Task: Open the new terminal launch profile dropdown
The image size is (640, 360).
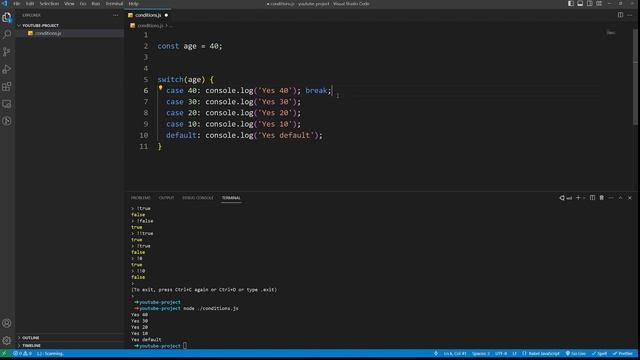Action: tap(584, 198)
